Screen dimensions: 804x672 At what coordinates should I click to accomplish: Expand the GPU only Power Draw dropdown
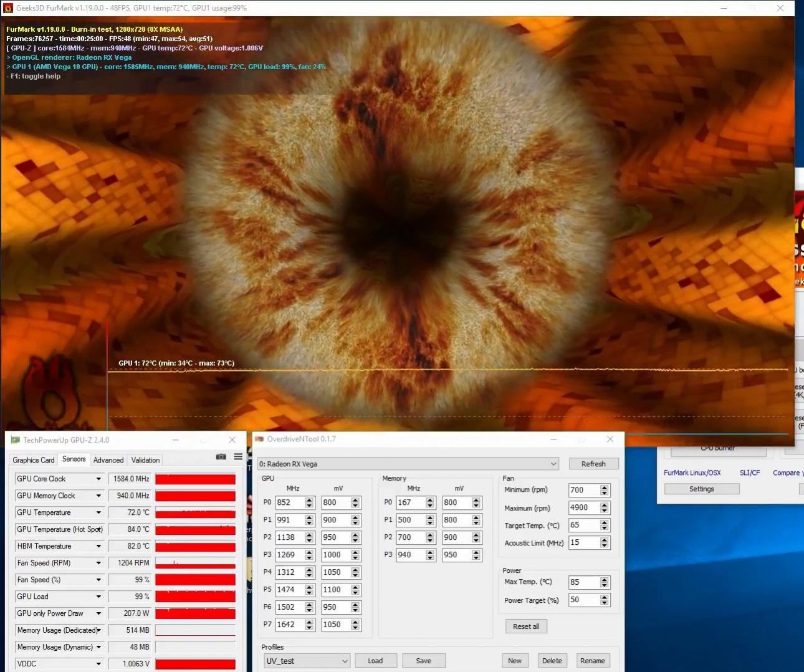[98, 613]
